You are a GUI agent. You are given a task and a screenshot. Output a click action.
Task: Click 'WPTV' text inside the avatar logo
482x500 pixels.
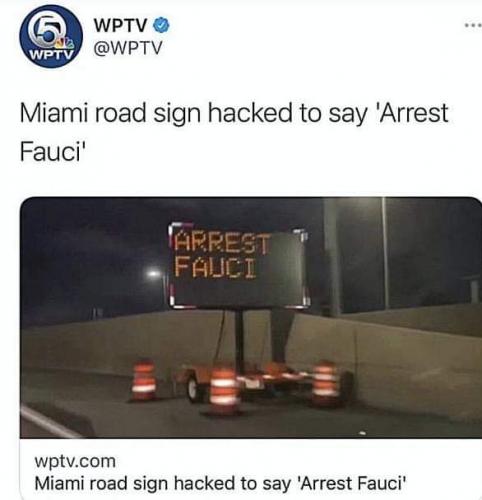[x=51, y=54]
